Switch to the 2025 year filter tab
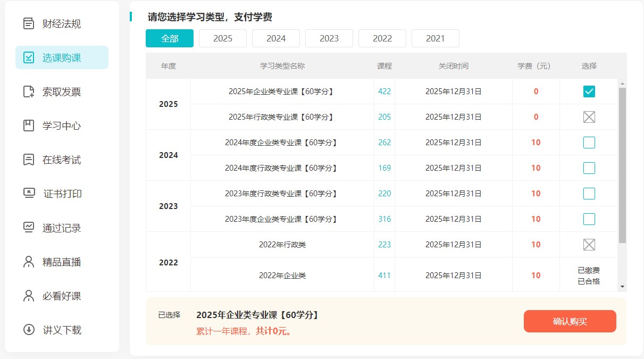 (222, 38)
